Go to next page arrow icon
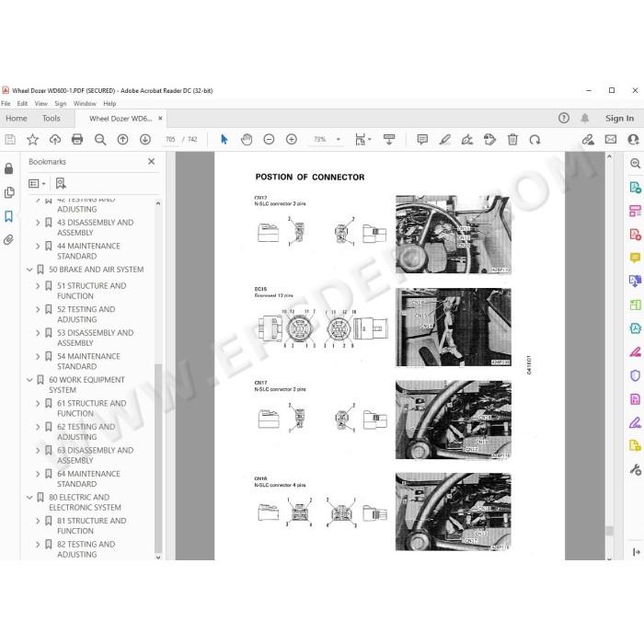Viewport: 644px width, 644px height. (145, 140)
